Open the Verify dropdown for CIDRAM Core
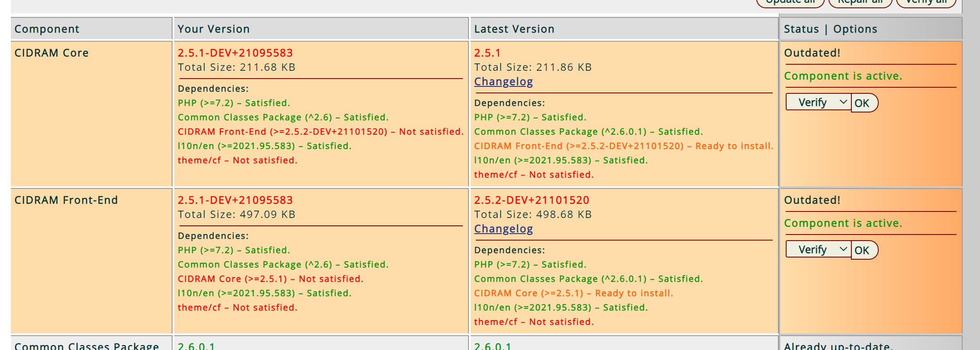Image resolution: width=980 pixels, height=350 pixels. click(818, 102)
